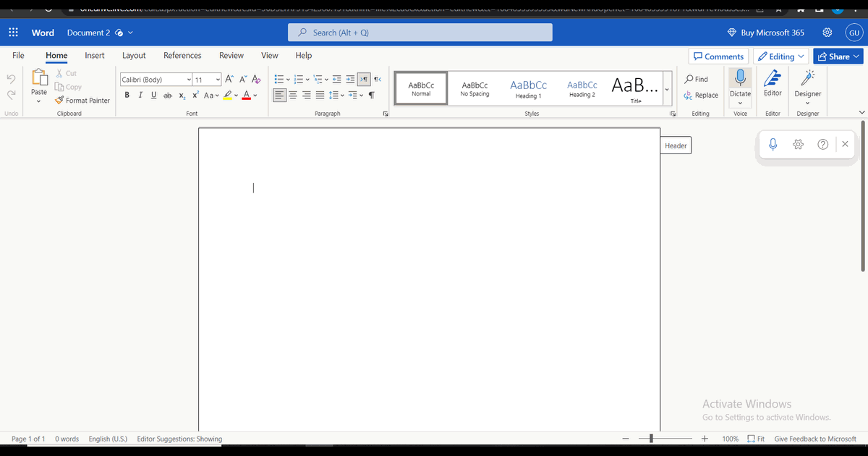Apply strikethrough formatting
The height and width of the screenshot is (456, 868).
[x=167, y=95]
